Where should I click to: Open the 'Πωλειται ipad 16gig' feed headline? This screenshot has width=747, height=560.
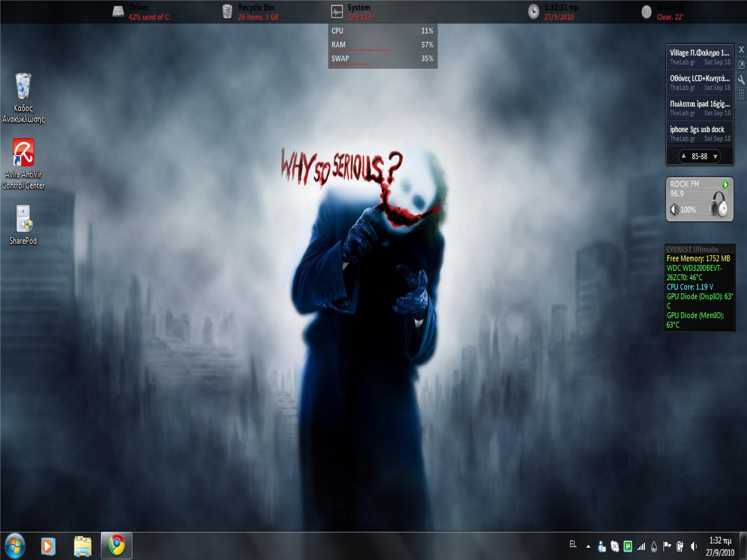pyautogui.click(x=699, y=104)
